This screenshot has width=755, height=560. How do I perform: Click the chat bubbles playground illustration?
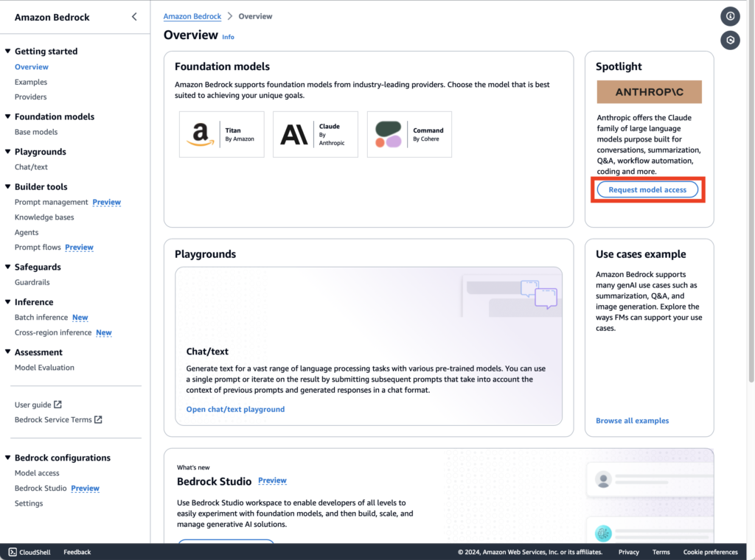pos(539,294)
